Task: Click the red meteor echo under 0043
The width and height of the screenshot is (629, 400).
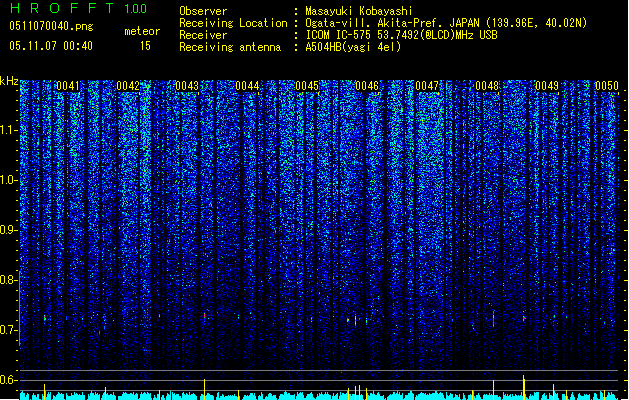Action: coord(205,316)
